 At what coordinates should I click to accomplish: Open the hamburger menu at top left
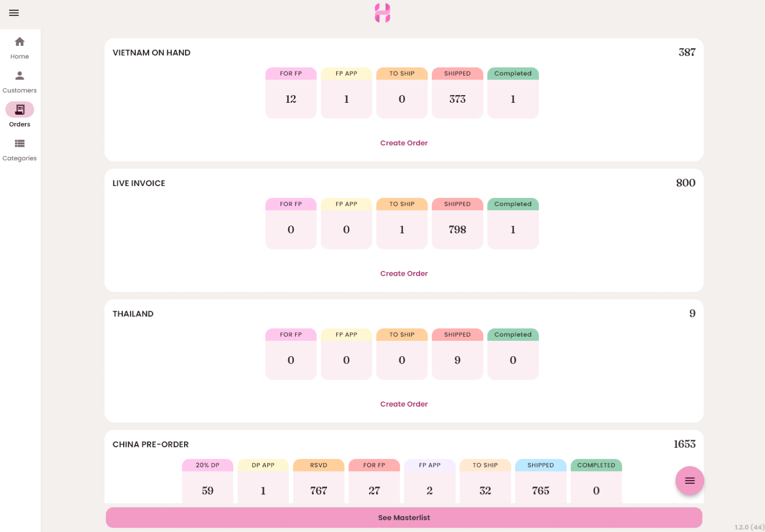[14, 13]
